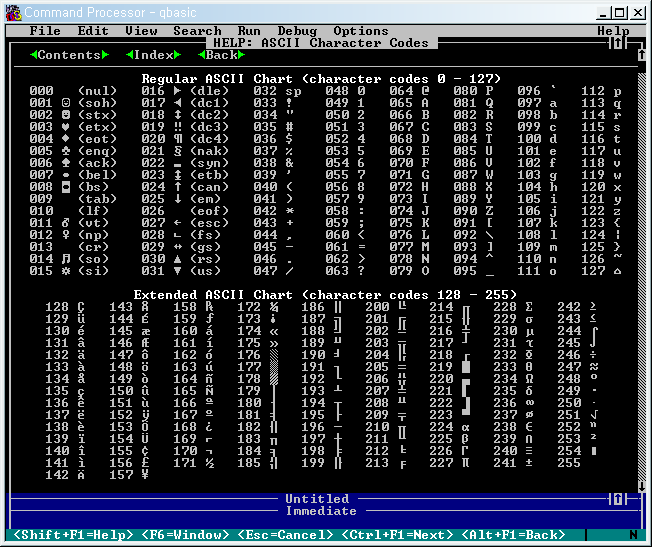Viewport: 652px width, 547px height.
Task: Open the Command Processor system menu icon
Action: click(x=13, y=12)
